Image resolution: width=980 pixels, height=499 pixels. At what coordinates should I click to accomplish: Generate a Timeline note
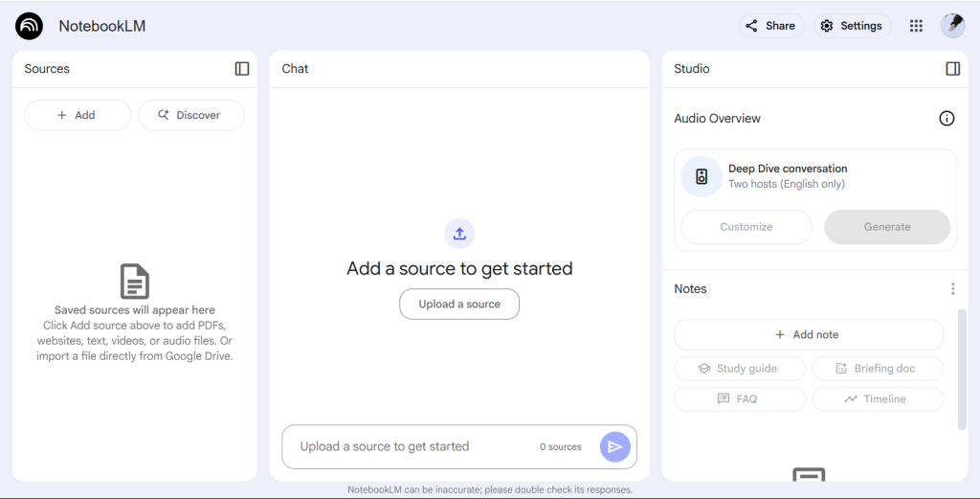pos(878,399)
